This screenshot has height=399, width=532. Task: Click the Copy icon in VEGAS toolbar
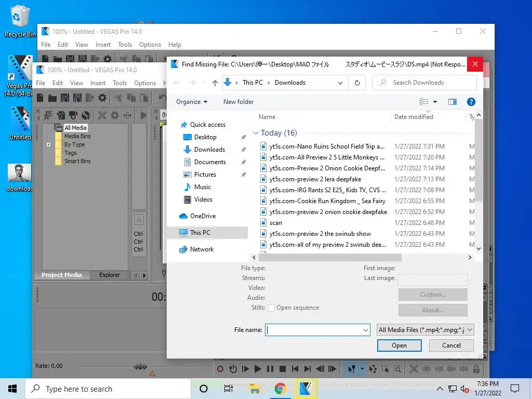point(131,98)
